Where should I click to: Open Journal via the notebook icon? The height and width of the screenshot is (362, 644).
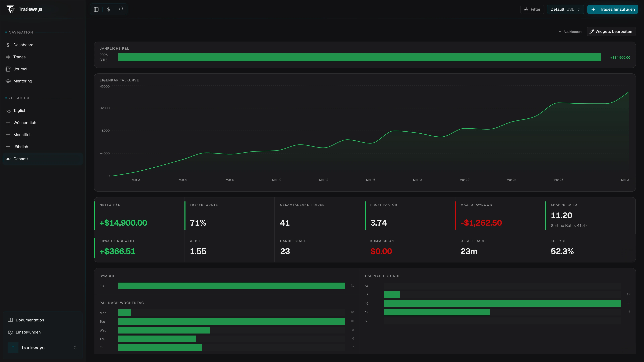8,69
